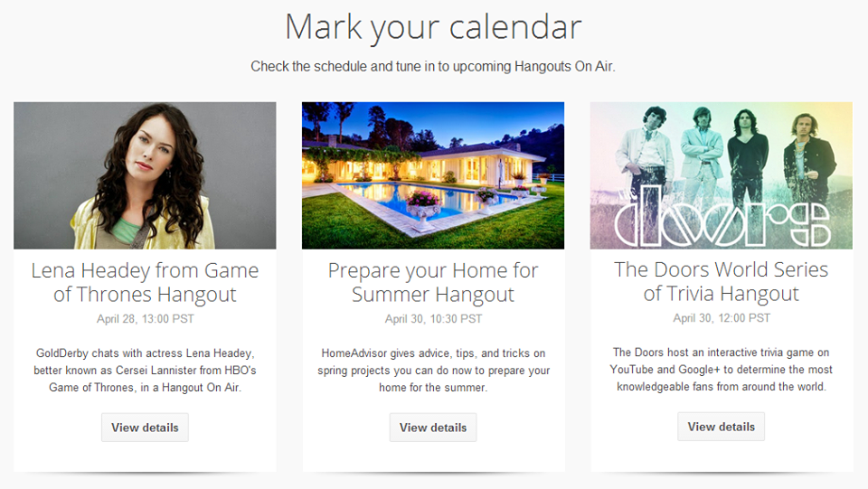Click the GoldDerby description paragraph
Screen dimensions: 868x489
pyautogui.click(x=145, y=370)
